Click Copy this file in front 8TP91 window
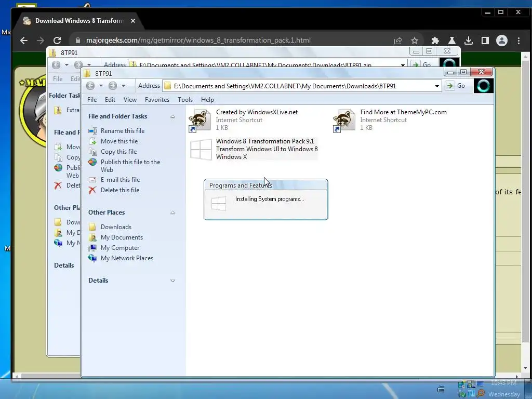 pyautogui.click(x=118, y=152)
